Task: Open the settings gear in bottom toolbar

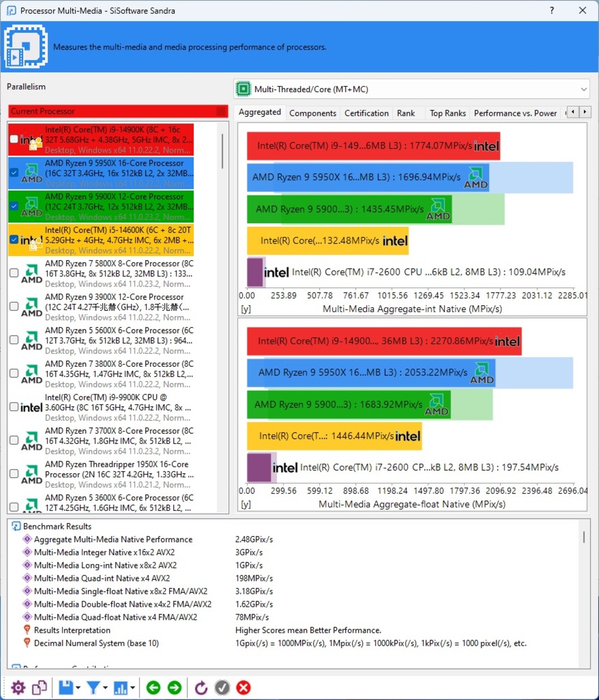Action: [x=19, y=687]
